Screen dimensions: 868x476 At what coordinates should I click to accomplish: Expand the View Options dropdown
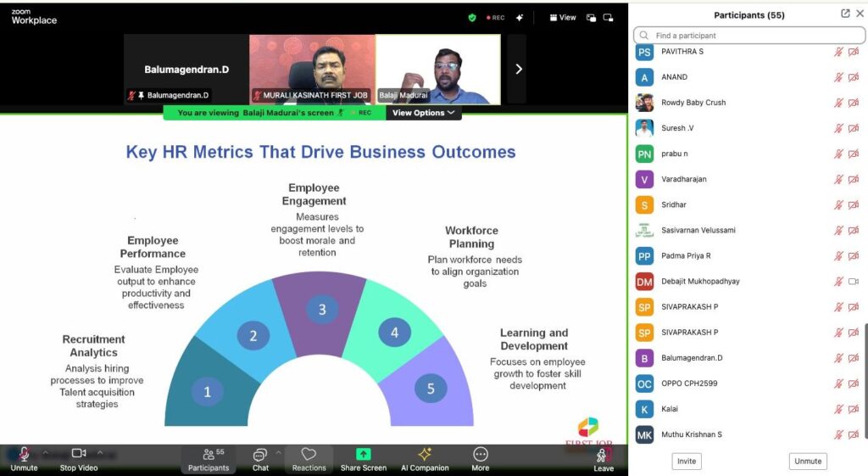423,113
